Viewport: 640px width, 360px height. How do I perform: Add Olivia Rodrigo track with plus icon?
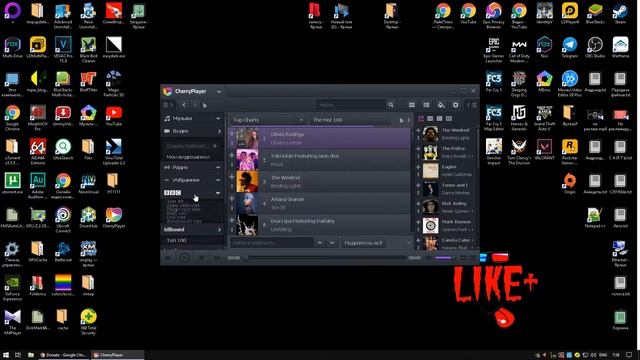[x=231, y=134]
